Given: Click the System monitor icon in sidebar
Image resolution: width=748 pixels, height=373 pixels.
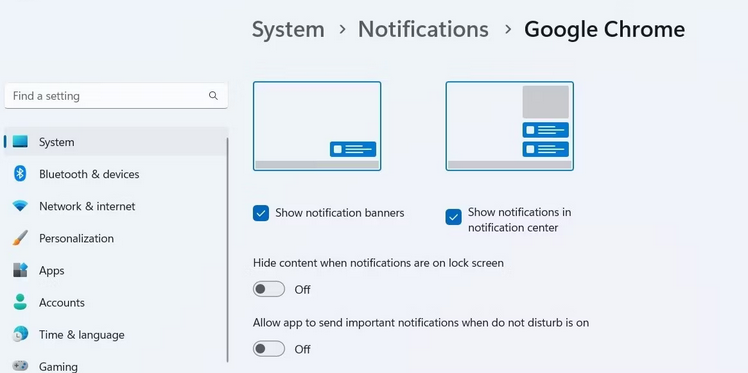Looking at the screenshot, I should click(x=20, y=142).
